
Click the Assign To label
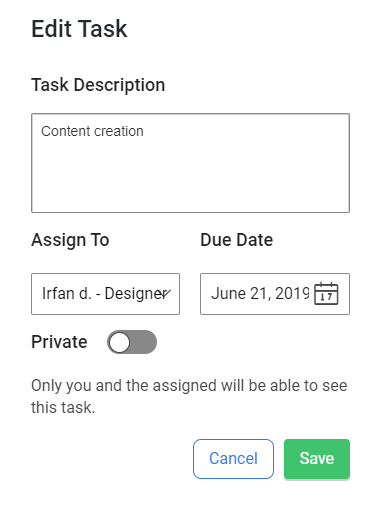point(70,240)
